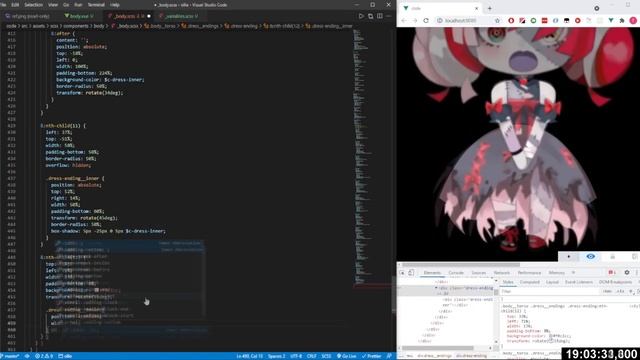640x360 pixels.
Task: Click the background-color swatch in Styles
Action: tap(550, 336)
